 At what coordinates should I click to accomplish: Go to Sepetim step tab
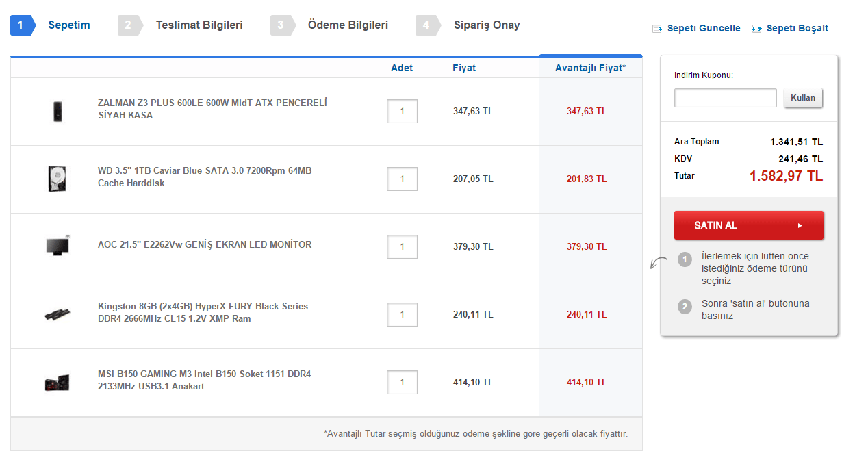pyautogui.click(x=68, y=25)
